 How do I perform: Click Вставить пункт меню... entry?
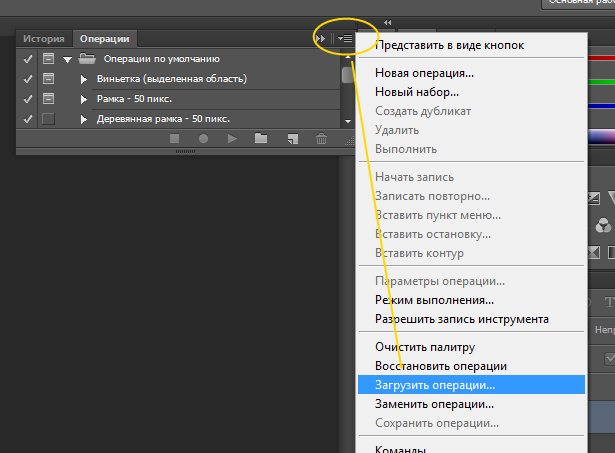click(471, 215)
